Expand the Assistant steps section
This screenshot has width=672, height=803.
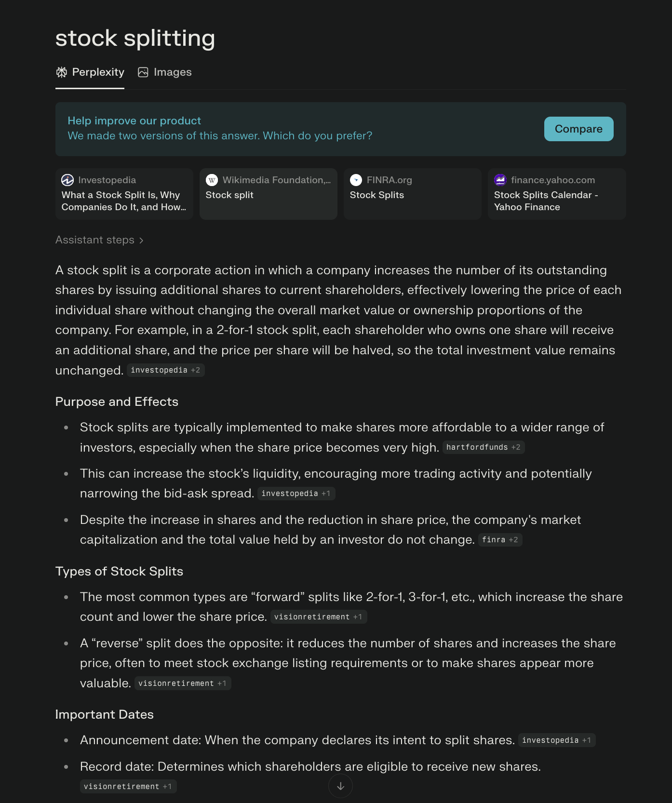click(x=95, y=240)
